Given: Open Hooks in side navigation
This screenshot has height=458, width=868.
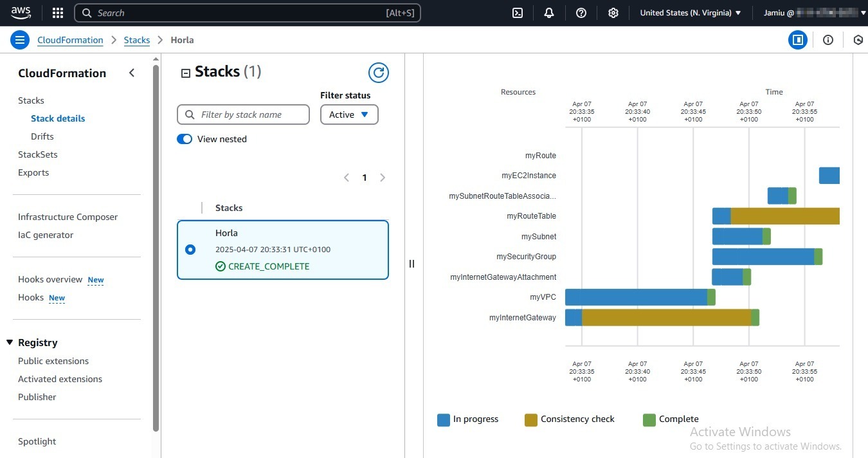Looking at the screenshot, I should click(x=31, y=297).
